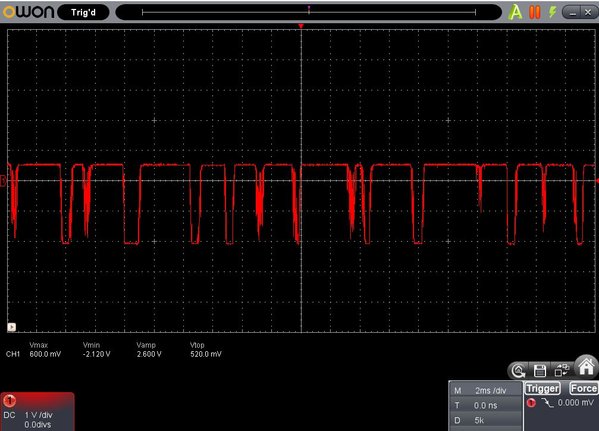Screen dimensions: 599x431
Task: Click the CH1 measurement row label
Action: pos(13,354)
